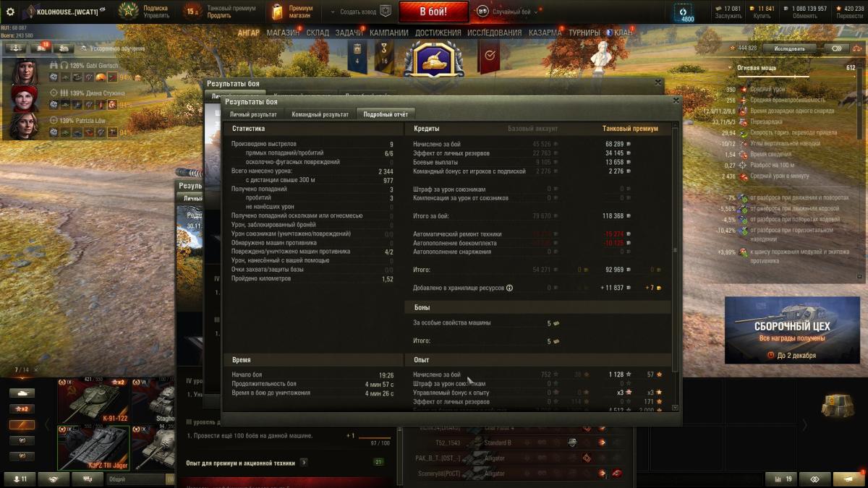Go to ДОСТИЖЕНИЯ tab
868x488 pixels.
(438, 33)
